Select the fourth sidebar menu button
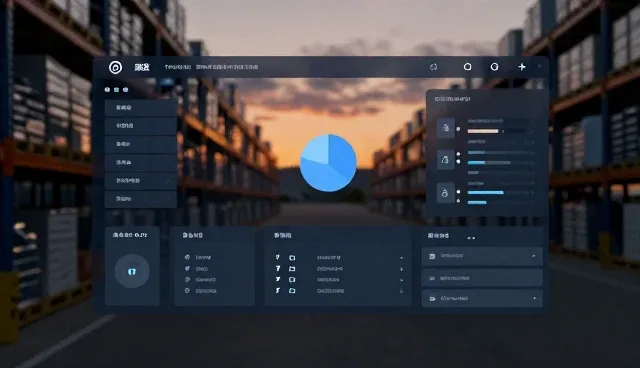Viewport: 640px width, 368px height. 141,162
